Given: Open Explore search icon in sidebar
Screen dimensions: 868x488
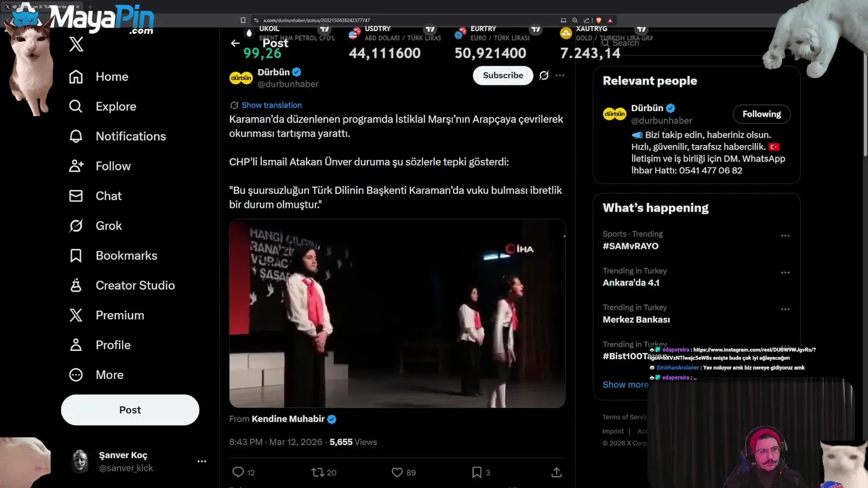Looking at the screenshot, I should pyautogui.click(x=76, y=106).
